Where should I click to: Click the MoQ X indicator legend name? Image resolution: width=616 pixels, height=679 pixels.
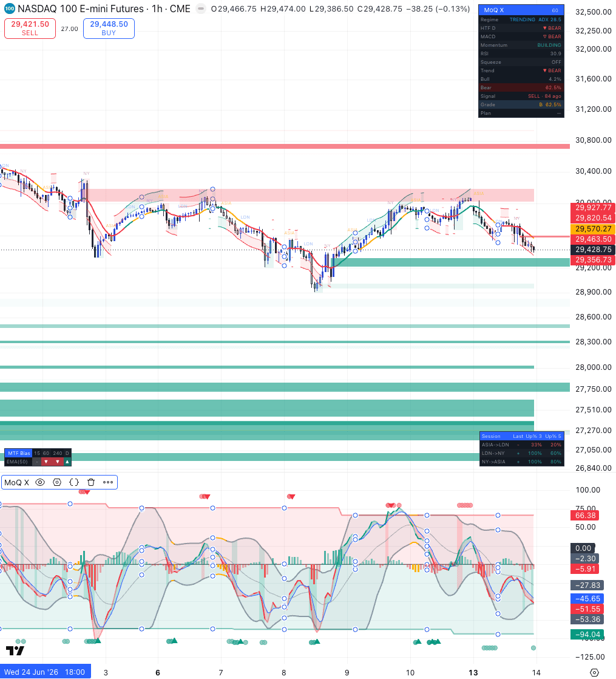17,482
